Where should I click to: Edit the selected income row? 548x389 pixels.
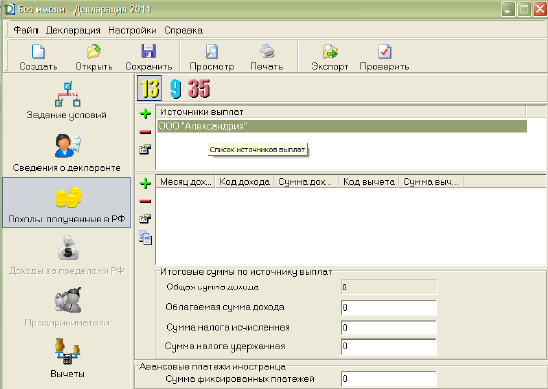145,219
